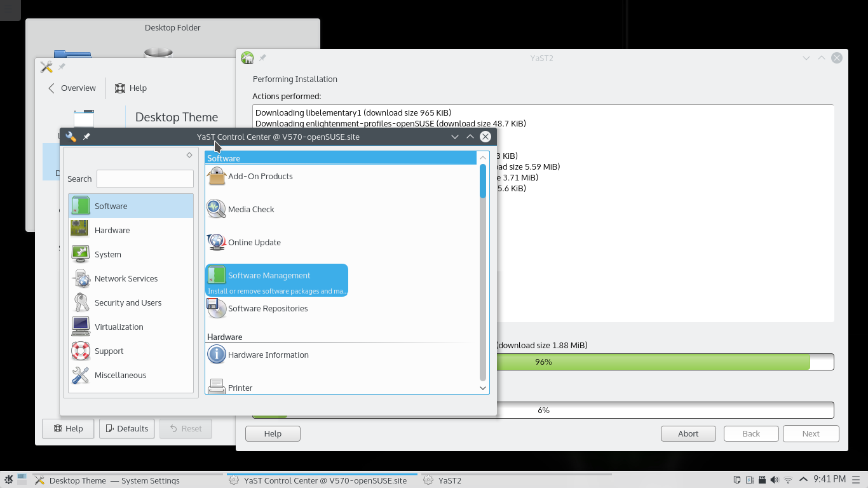868x488 pixels.
Task: Click the Help button in YaST2 window
Action: (x=273, y=433)
